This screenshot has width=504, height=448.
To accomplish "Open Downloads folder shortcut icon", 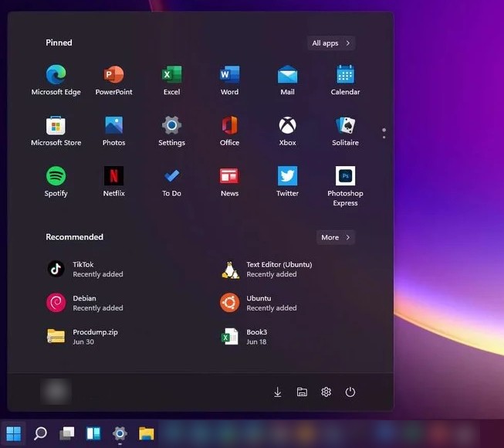I will click(x=278, y=392).
